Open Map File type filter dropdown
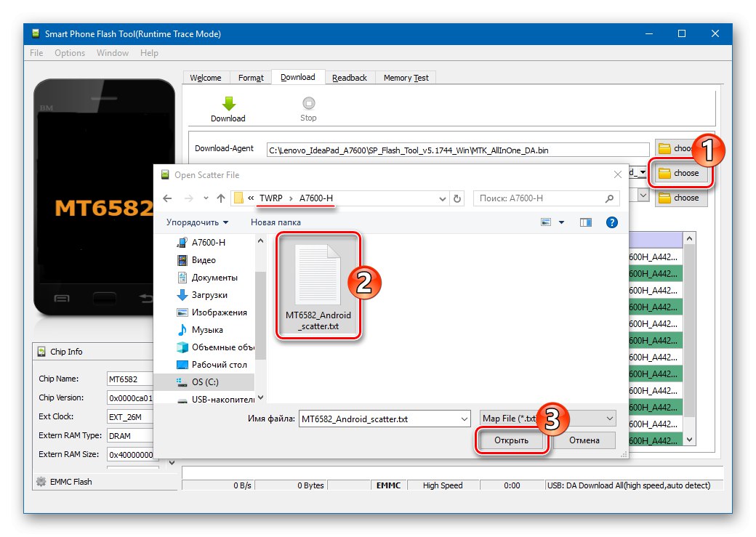The image size is (756, 537). click(609, 419)
